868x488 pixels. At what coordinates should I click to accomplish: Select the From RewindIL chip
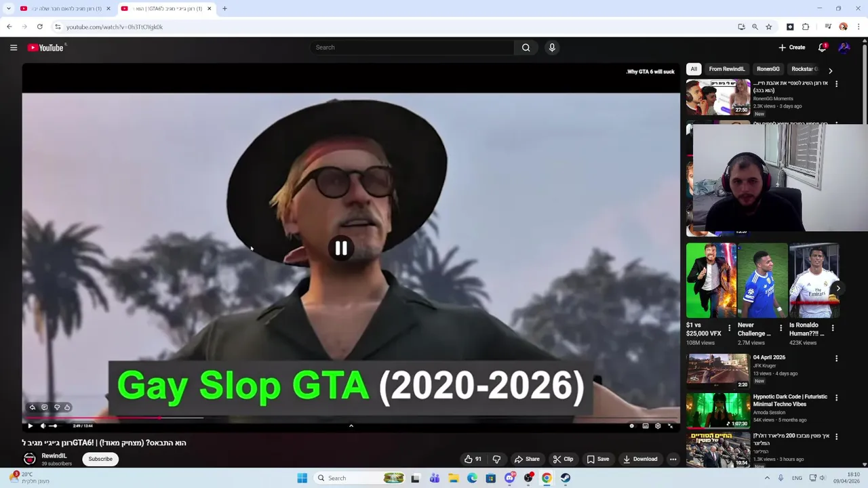(727, 69)
